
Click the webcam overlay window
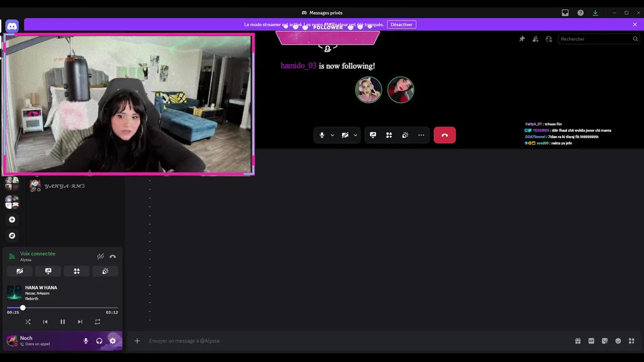(129, 104)
